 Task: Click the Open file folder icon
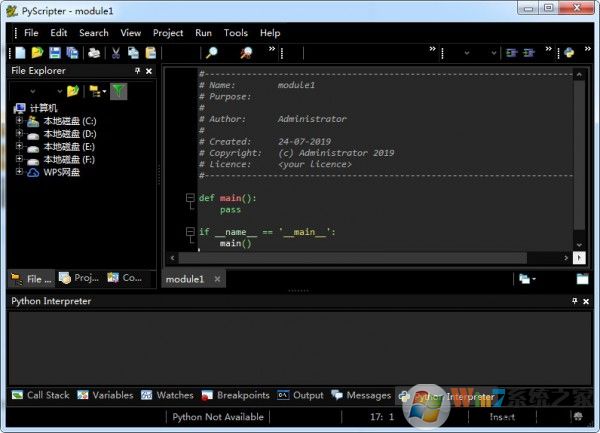point(37,53)
